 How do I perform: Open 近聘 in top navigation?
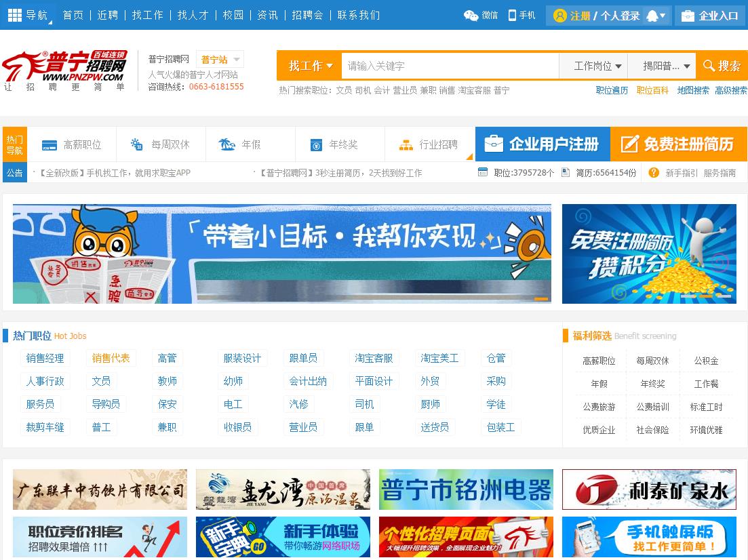click(107, 16)
